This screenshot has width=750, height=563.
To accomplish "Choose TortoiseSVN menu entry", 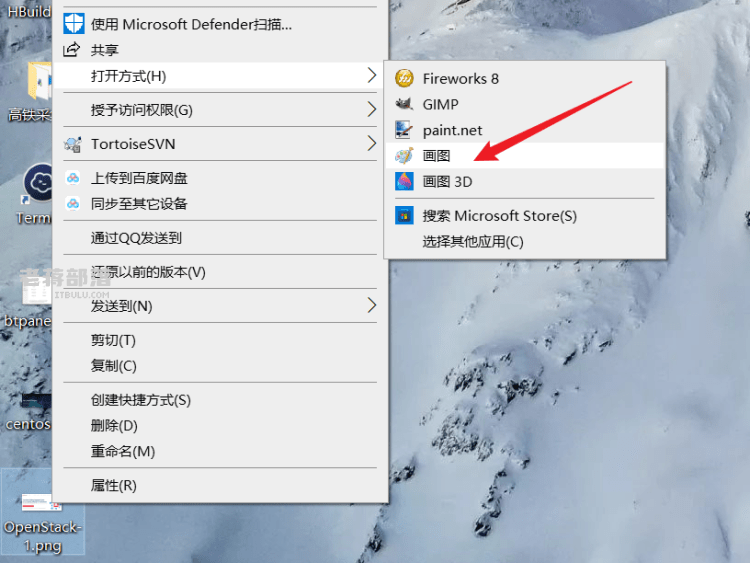I will click(x=220, y=144).
